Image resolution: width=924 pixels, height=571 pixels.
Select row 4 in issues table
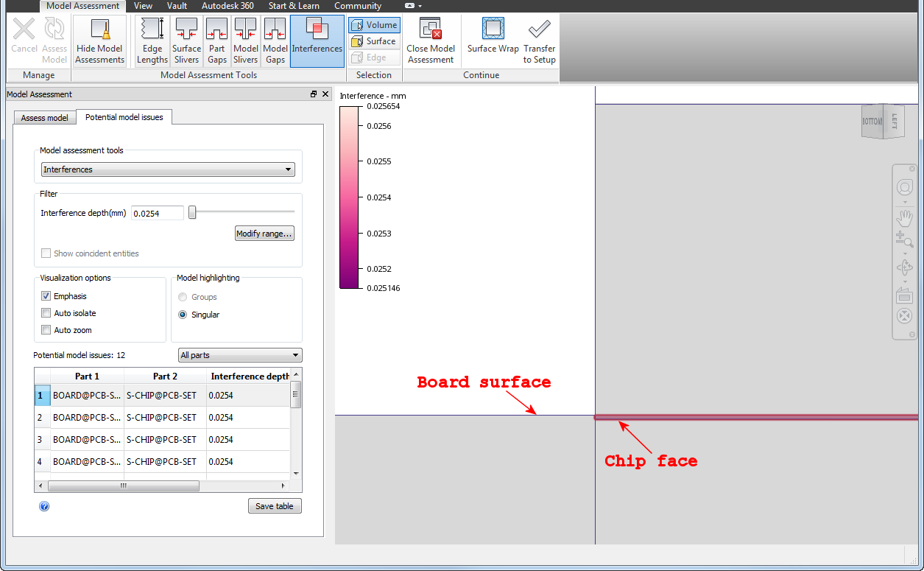(163, 461)
